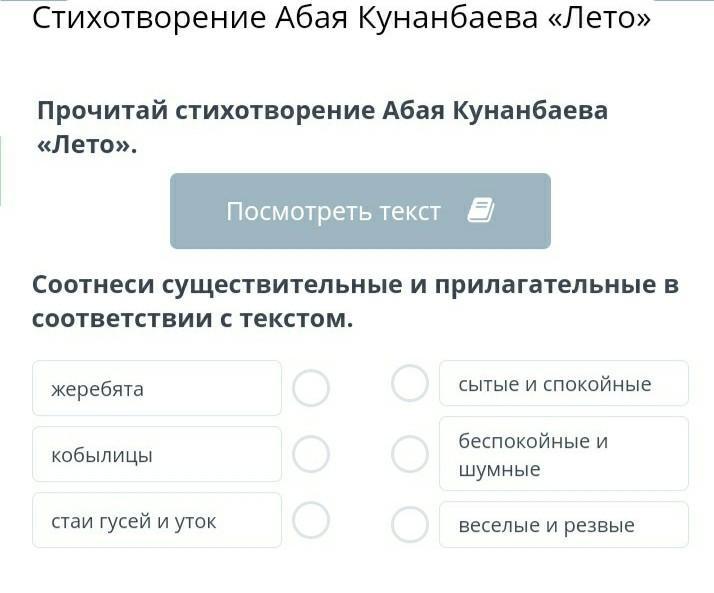Image resolution: width=714 pixels, height=593 pixels.
Task: Choose the 'сытые и спокойные' adjective box
Action: click(x=563, y=383)
